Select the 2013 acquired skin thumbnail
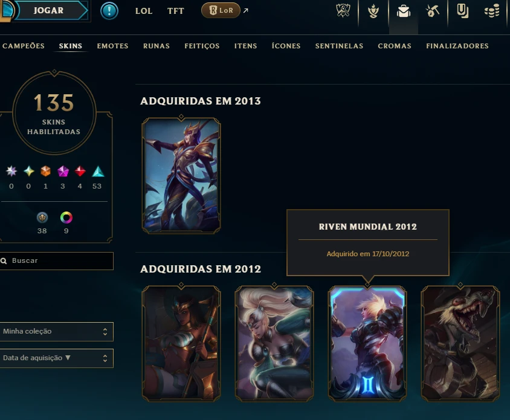 (181, 176)
